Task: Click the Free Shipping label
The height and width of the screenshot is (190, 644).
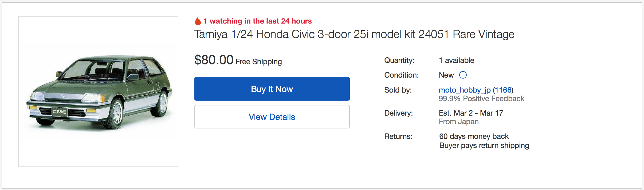Action: 259,62
